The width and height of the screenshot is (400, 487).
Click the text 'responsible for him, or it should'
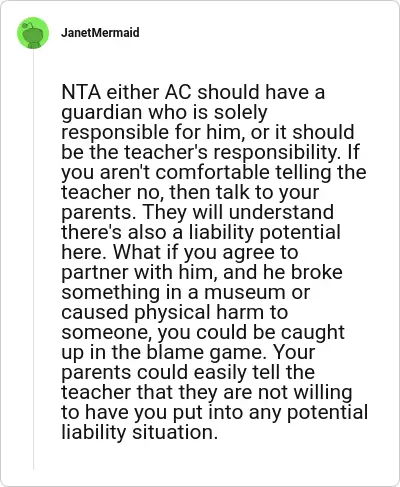pos(208,132)
